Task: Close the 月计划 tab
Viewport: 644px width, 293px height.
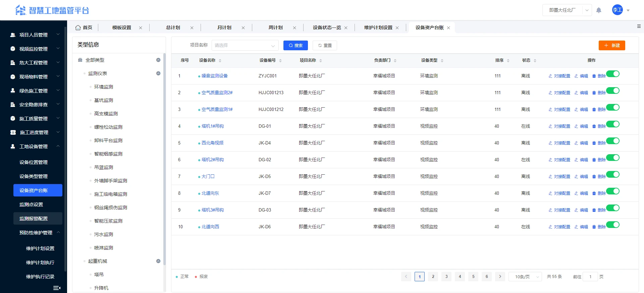Action: [x=243, y=28]
